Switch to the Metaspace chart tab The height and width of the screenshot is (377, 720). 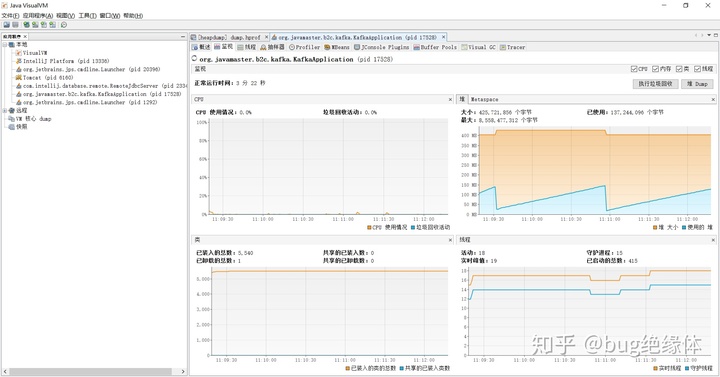pos(484,99)
